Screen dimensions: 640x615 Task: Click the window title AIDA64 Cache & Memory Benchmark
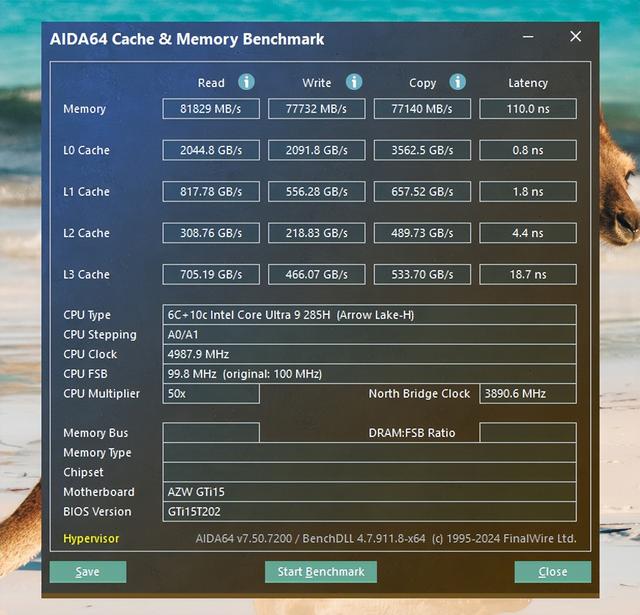(x=187, y=39)
